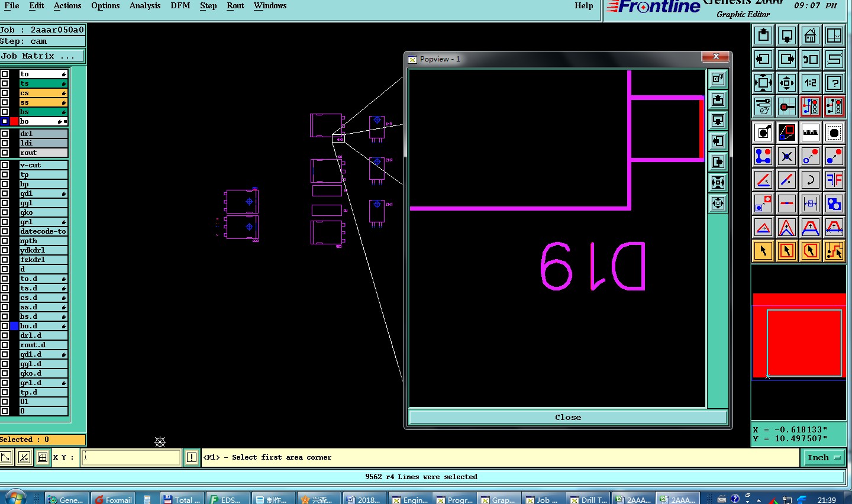Open the DFM menu
The width and height of the screenshot is (852, 504).
[180, 6]
